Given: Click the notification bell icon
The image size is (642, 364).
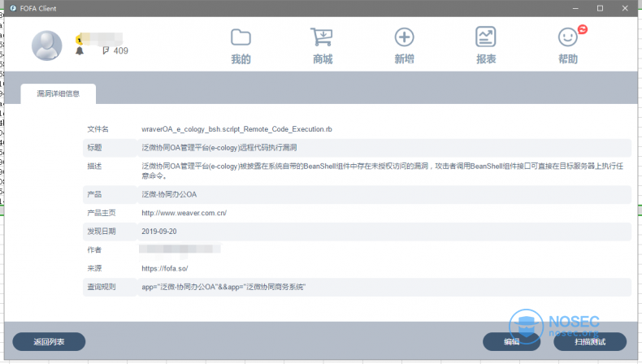Looking at the screenshot, I should point(80,50).
